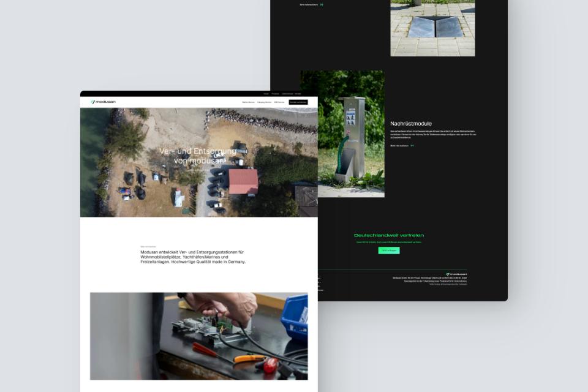This screenshot has height=392, width=588.
Task: Click the Web Design & Development credit link
Action: pyautogui.click(x=448, y=284)
